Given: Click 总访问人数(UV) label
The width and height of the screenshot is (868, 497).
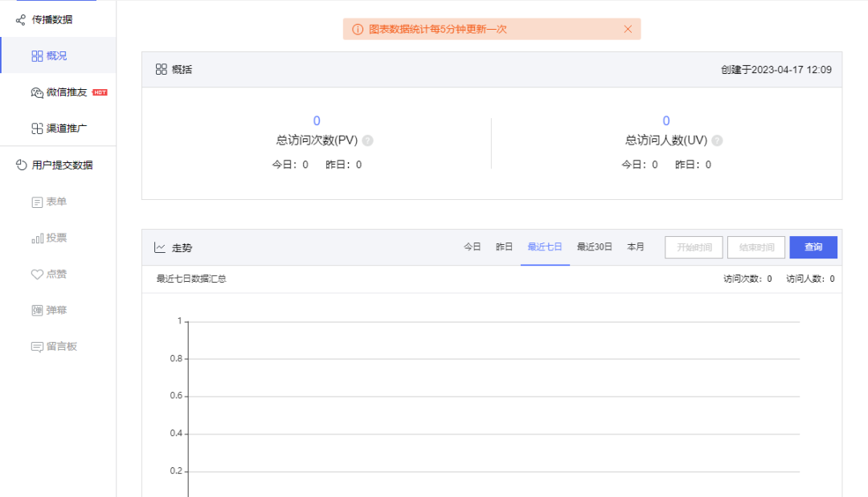Looking at the screenshot, I should pyautogui.click(x=666, y=141).
